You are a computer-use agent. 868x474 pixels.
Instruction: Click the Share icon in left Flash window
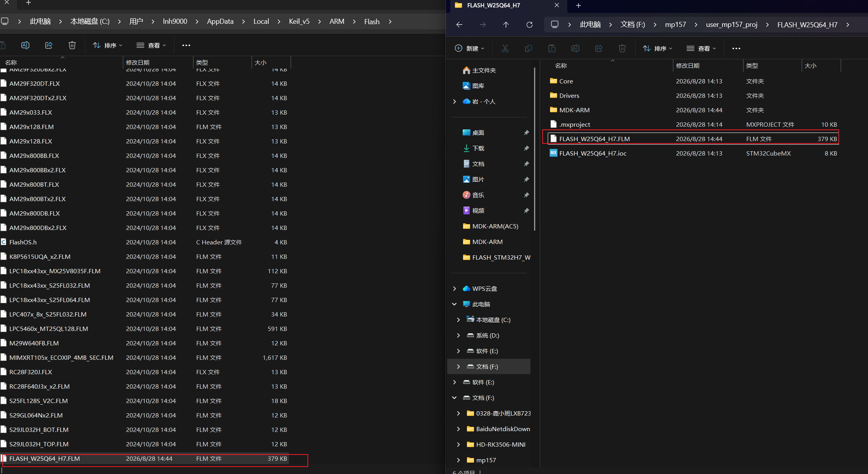click(49, 45)
